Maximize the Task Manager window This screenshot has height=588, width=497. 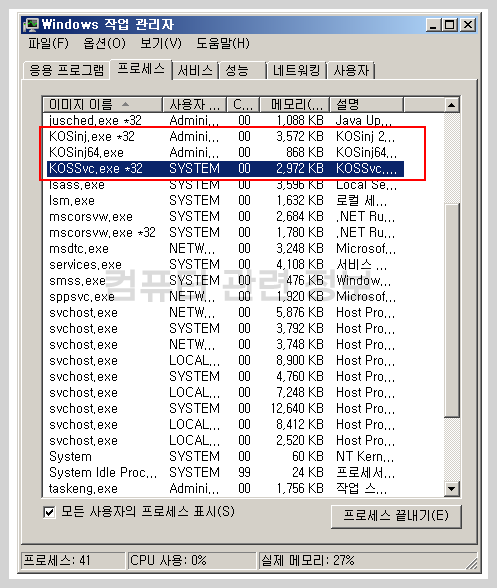[x=449, y=25]
